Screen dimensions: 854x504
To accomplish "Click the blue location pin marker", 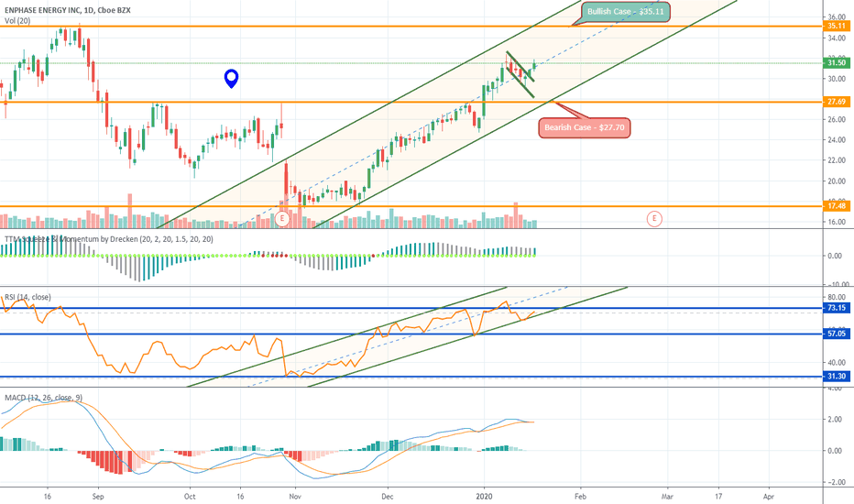I will point(232,79).
